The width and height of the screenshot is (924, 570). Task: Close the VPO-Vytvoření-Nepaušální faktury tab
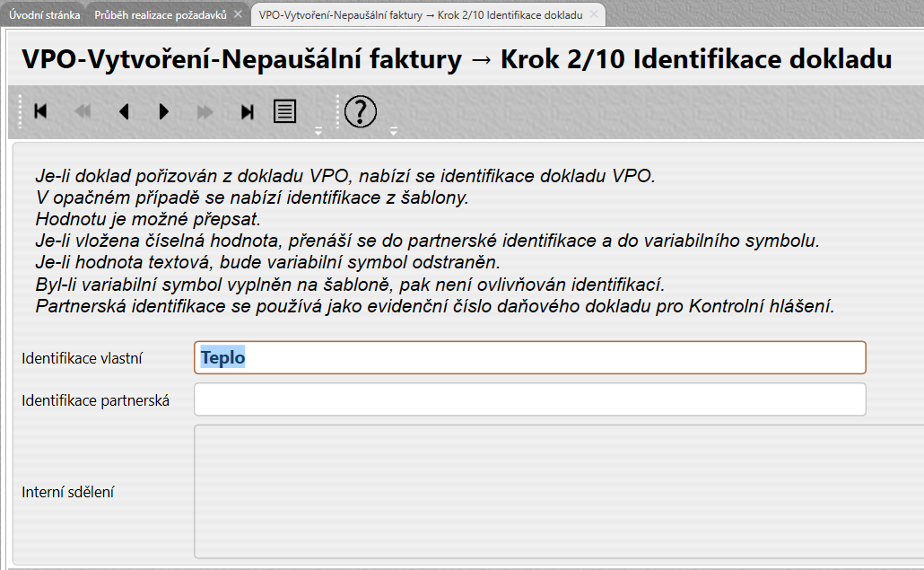594,15
